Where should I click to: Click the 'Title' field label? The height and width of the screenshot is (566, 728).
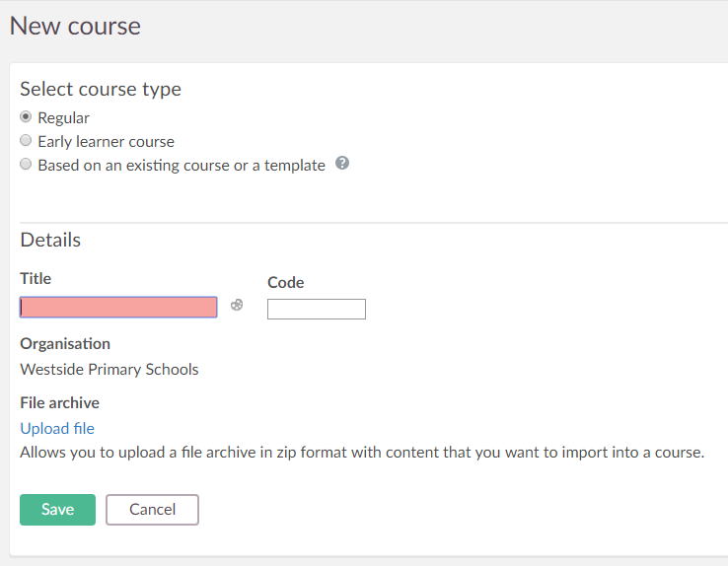(36, 279)
